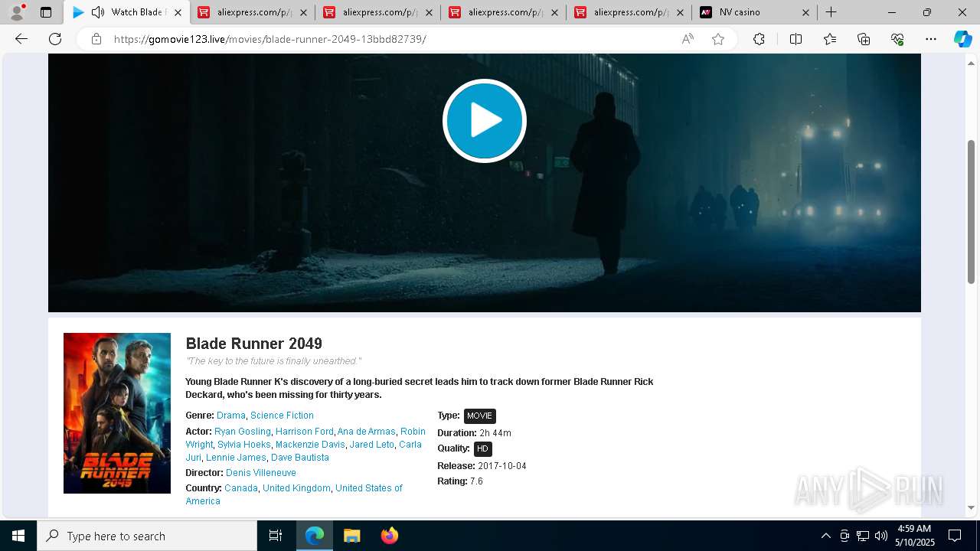Close the fourth aliexpress.com tab
The width and height of the screenshot is (980, 551).
(x=680, y=12)
